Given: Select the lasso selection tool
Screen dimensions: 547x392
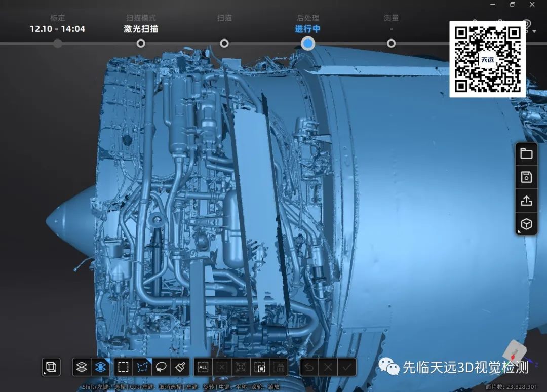Looking at the screenshot, I should coord(162,367).
